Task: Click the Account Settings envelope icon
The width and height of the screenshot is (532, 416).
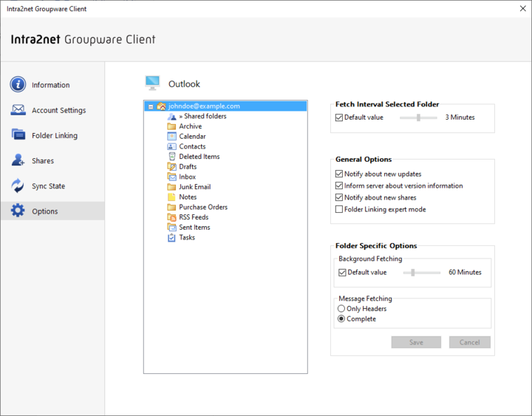Action: tap(18, 109)
